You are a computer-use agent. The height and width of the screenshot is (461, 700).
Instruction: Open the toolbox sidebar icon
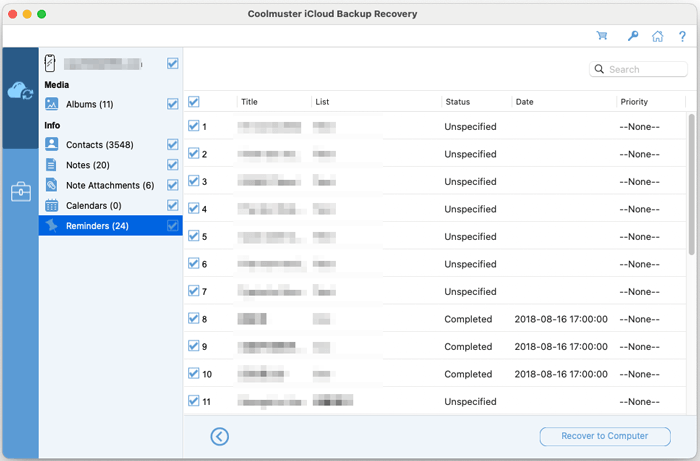21,192
